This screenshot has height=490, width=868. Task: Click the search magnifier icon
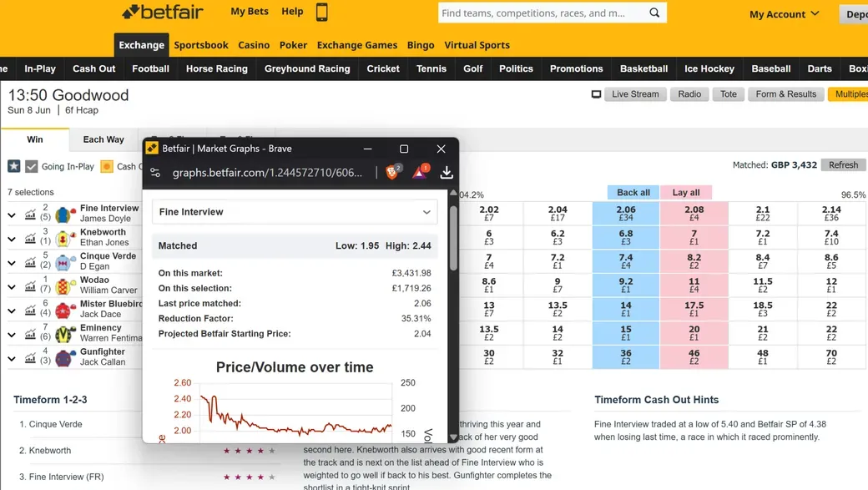coord(654,13)
